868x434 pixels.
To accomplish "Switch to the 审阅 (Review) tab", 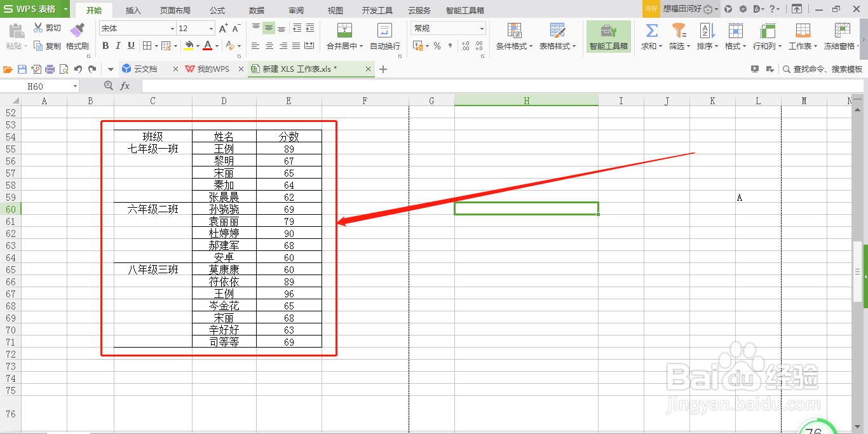I will [x=296, y=11].
